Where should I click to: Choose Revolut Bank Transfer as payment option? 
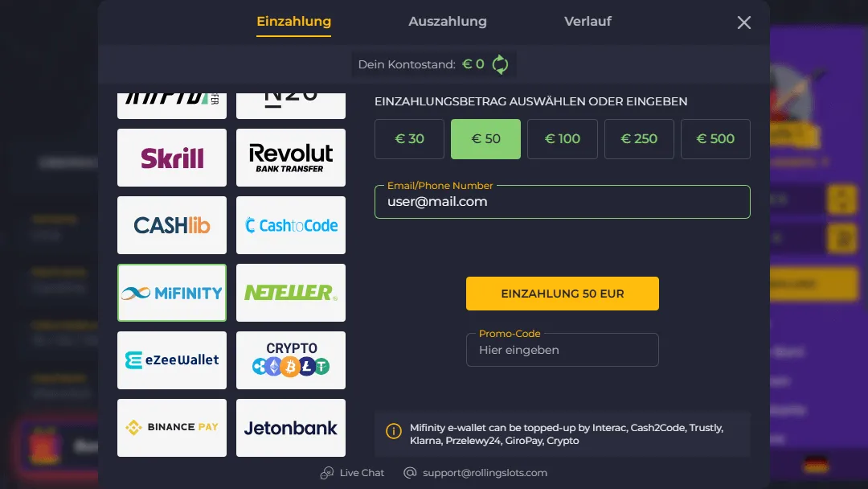pos(290,158)
